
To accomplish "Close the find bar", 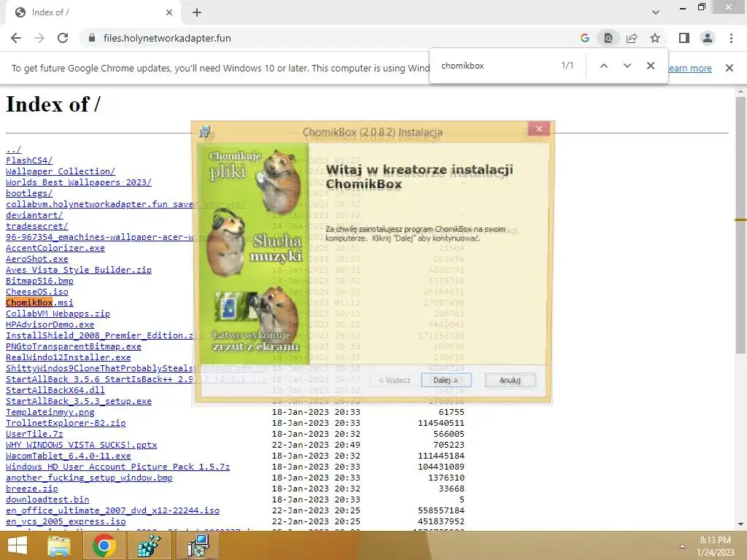I will (x=650, y=66).
